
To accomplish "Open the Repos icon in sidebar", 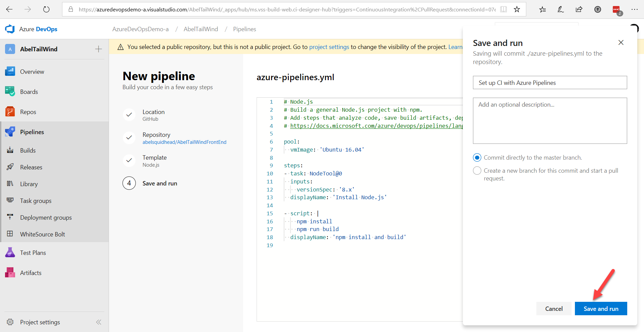I will point(10,112).
